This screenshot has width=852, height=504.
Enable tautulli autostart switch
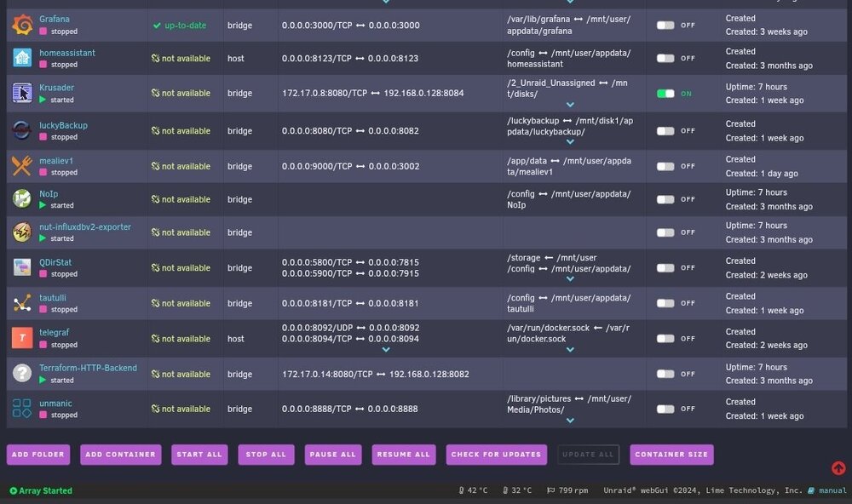tap(665, 303)
